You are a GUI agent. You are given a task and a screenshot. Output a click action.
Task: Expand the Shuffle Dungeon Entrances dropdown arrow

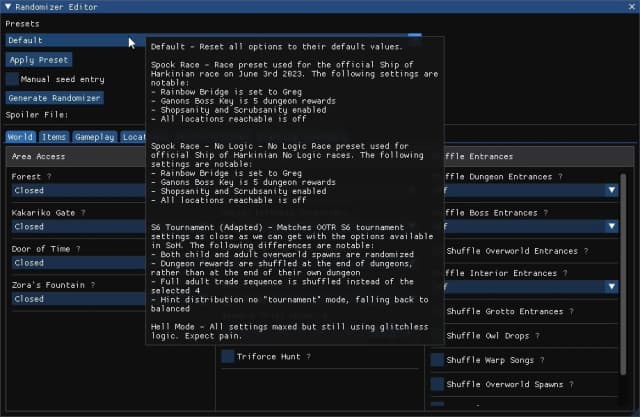[611, 190]
